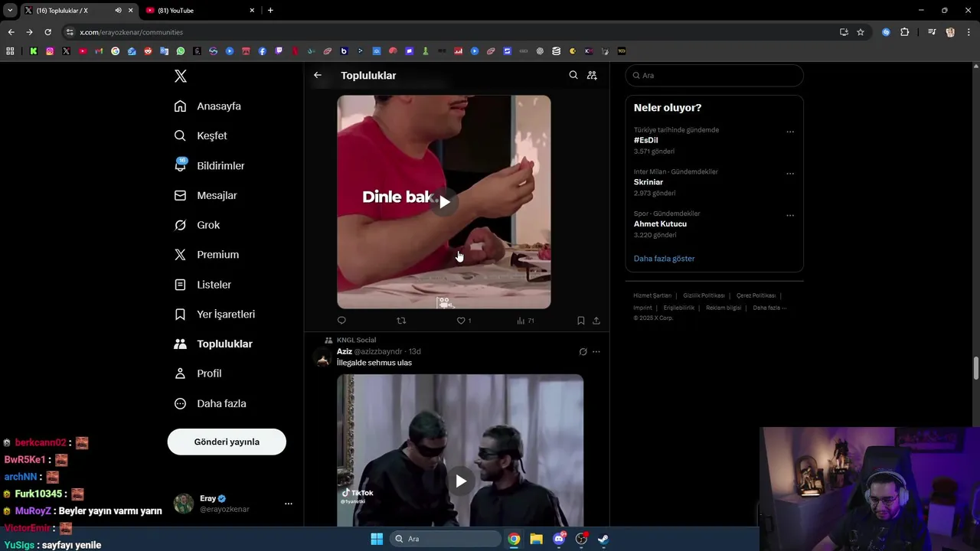Open Aziz's profile name
The image size is (980, 551).
pos(345,351)
